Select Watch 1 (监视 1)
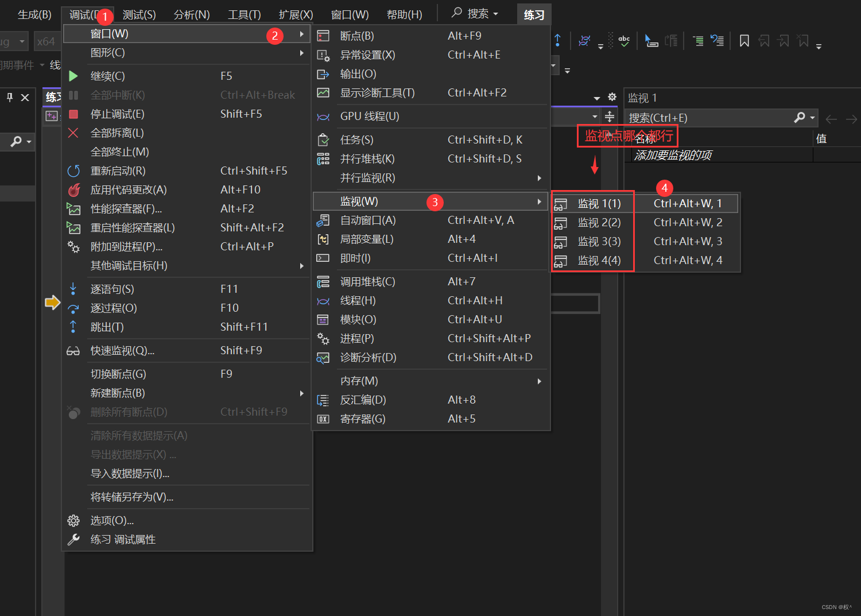 (646, 203)
